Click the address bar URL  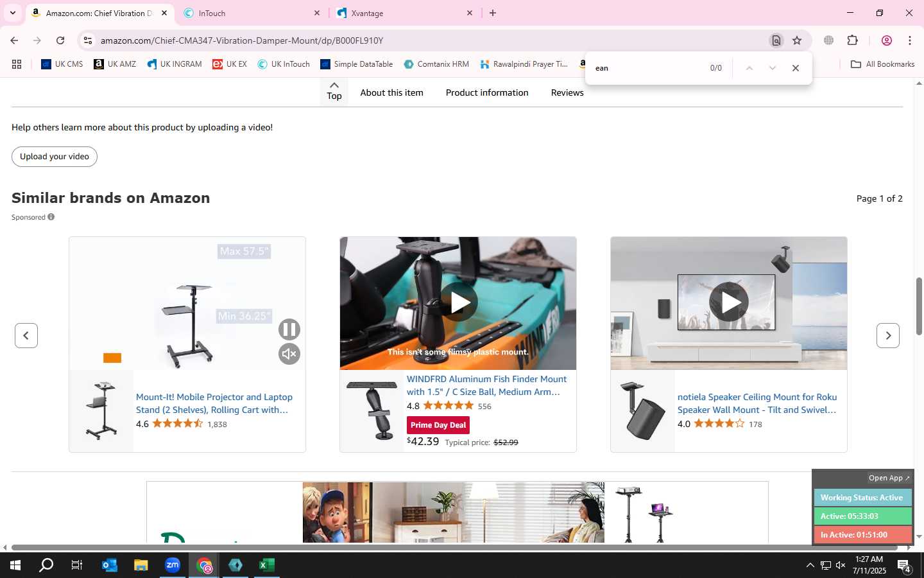tap(242, 40)
